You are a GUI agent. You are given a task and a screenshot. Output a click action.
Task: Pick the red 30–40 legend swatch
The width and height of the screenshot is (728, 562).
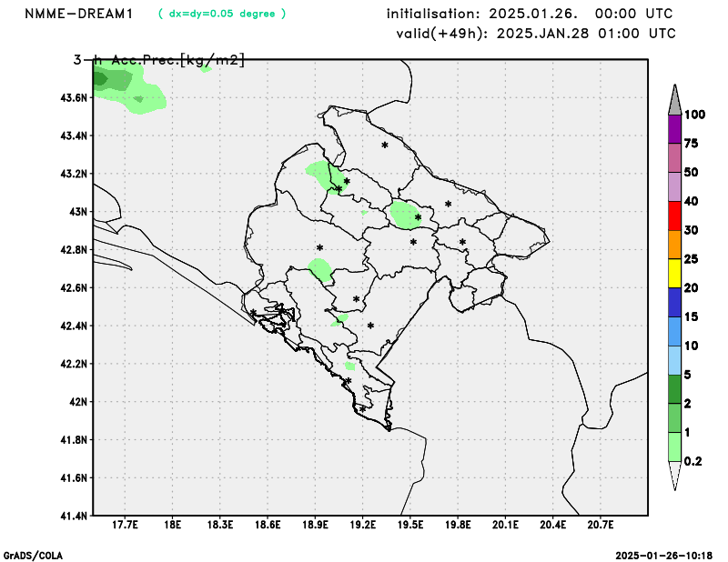[674, 216]
